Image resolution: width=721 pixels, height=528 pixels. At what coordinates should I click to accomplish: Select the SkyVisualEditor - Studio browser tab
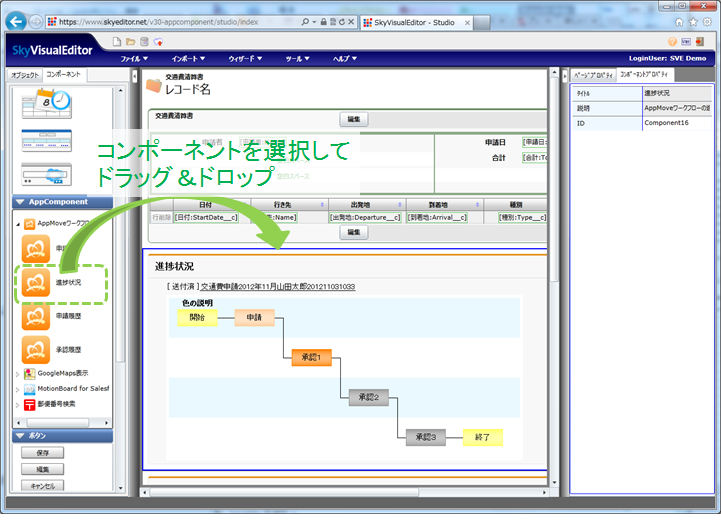(415, 22)
